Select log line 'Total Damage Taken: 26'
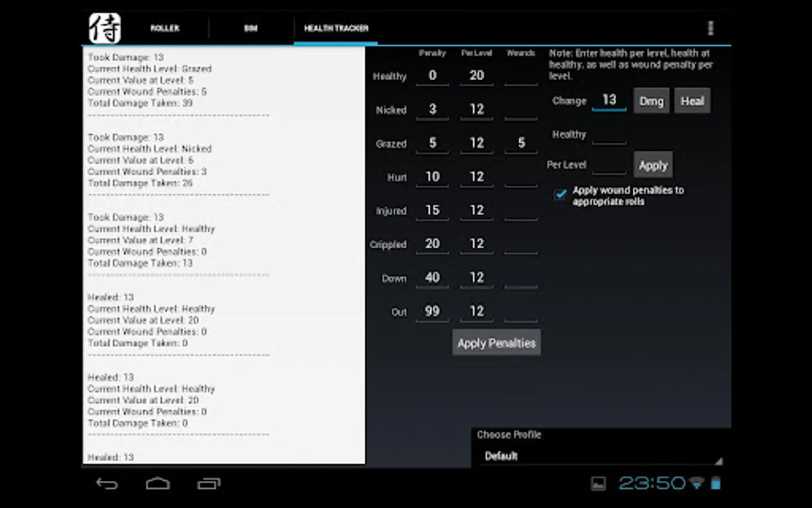This screenshot has width=812, height=508. click(140, 183)
